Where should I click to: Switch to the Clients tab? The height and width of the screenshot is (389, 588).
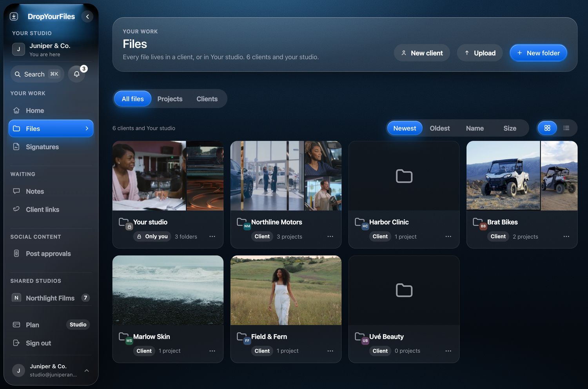tap(207, 99)
